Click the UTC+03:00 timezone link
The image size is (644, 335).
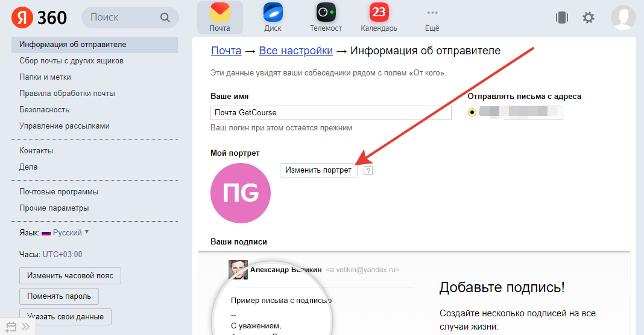(x=63, y=255)
